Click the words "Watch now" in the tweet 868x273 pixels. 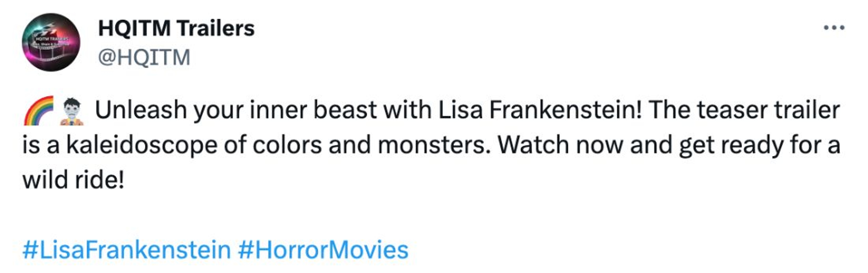coord(560,145)
